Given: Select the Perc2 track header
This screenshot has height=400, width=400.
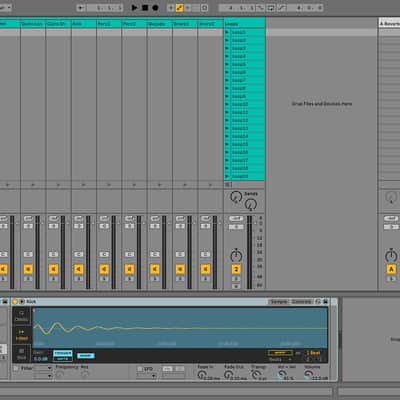Looking at the screenshot, I should pos(134,24).
